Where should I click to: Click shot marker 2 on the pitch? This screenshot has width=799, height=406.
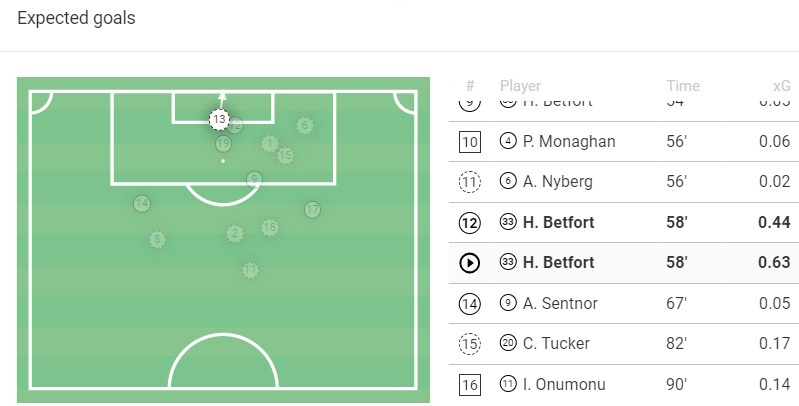point(234,233)
